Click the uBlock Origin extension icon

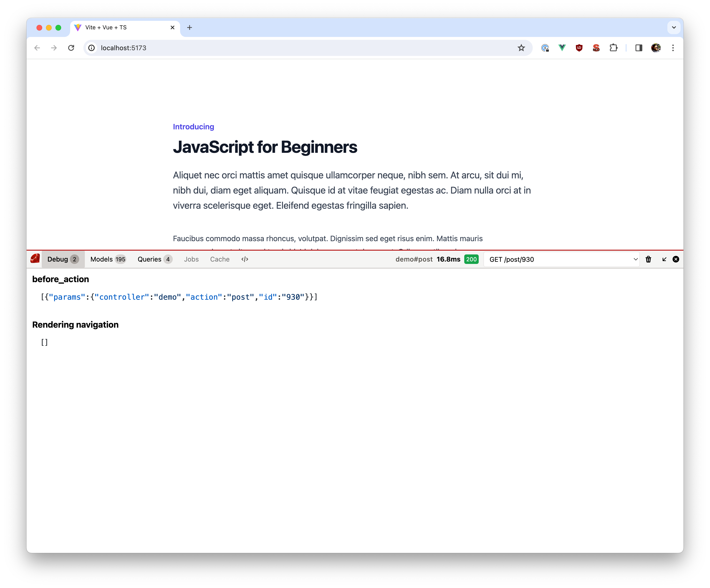[x=579, y=48]
